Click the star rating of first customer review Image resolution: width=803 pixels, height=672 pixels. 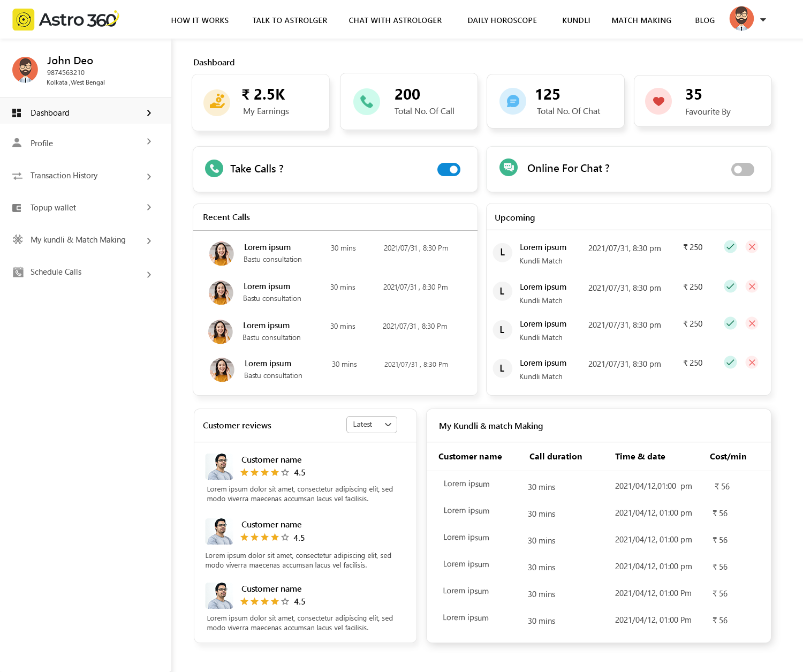(264, 472)
